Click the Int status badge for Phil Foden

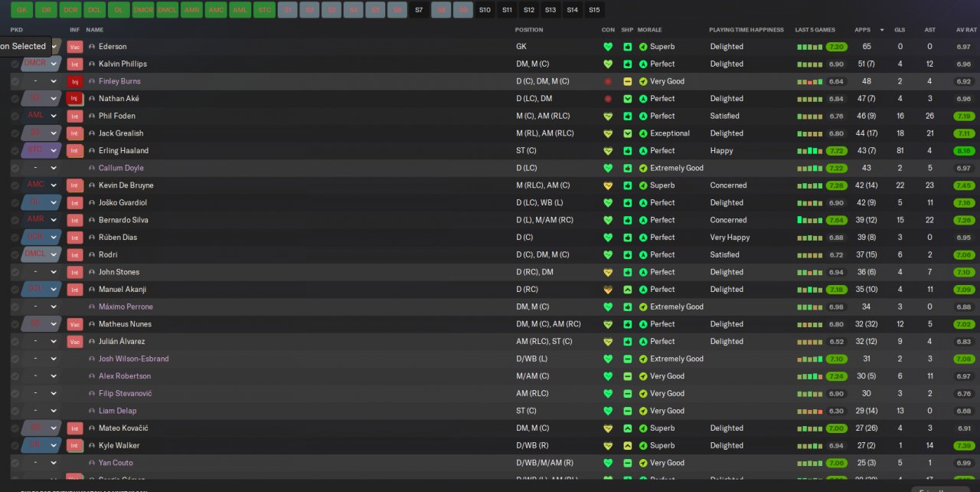(x=75, y=116)
